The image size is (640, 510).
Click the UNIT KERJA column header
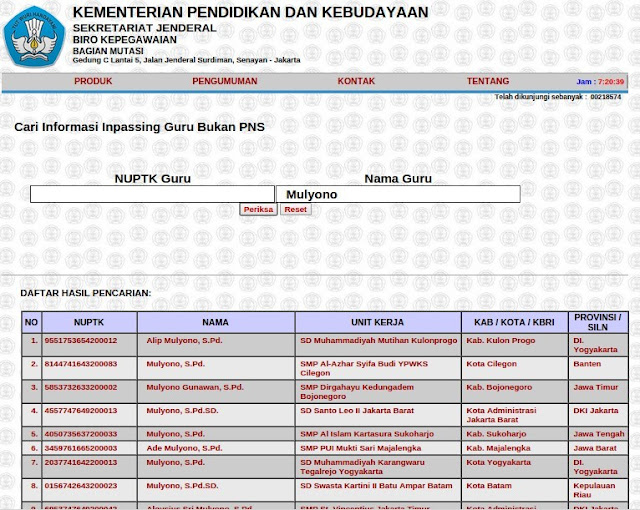[378, 322]
